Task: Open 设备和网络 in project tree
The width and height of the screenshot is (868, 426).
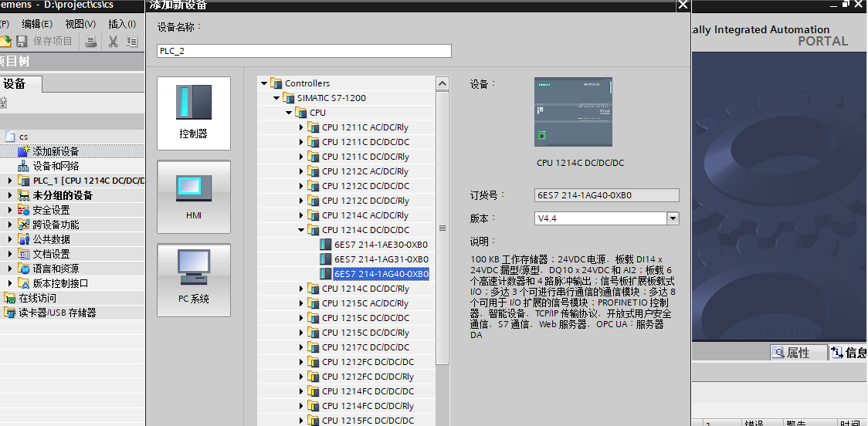Action: [56, 166]
